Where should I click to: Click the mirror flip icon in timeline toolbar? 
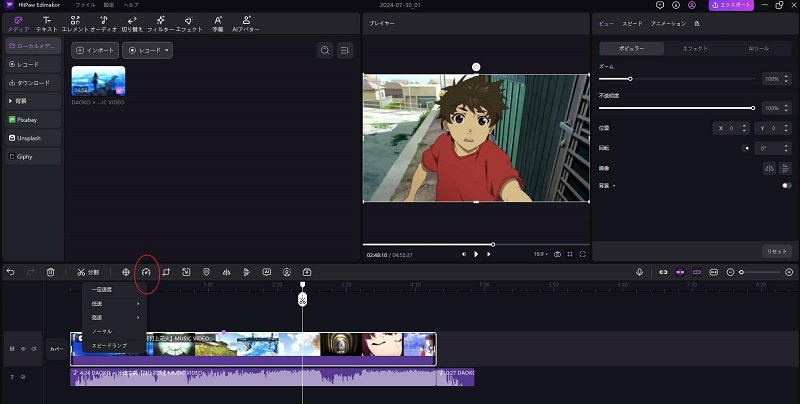point(227,272)
